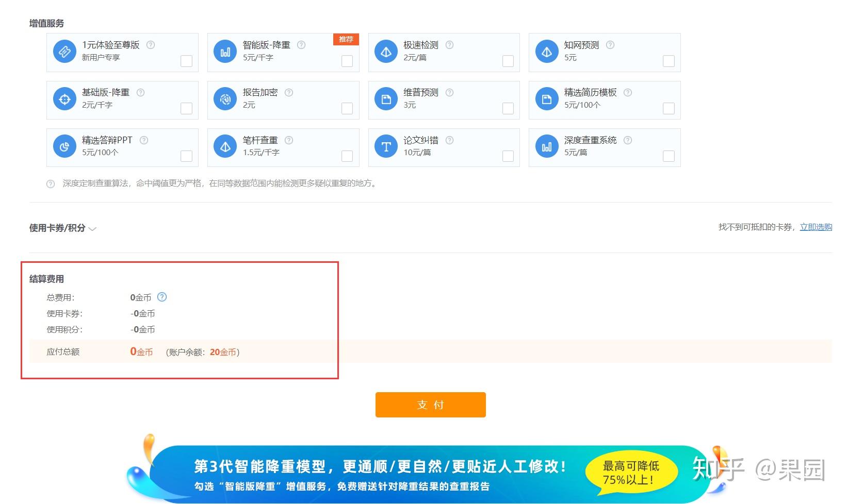This screenshot has height=504, width=847.
Task: Click the 深度查重系统 chart icon
Action: 547,146
